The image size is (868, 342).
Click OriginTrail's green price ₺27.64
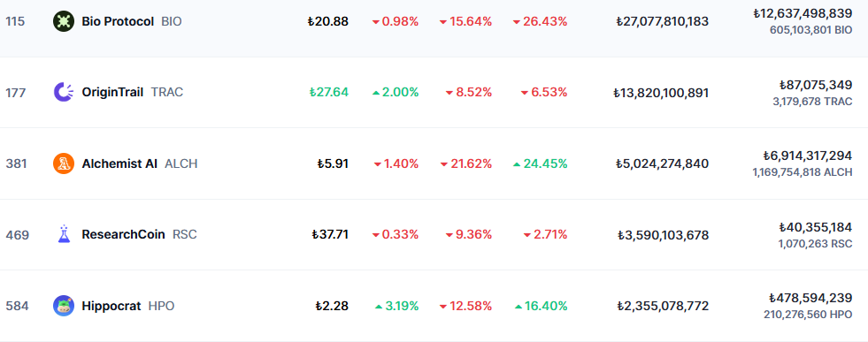pyautogui.click(x=329, y=92)
